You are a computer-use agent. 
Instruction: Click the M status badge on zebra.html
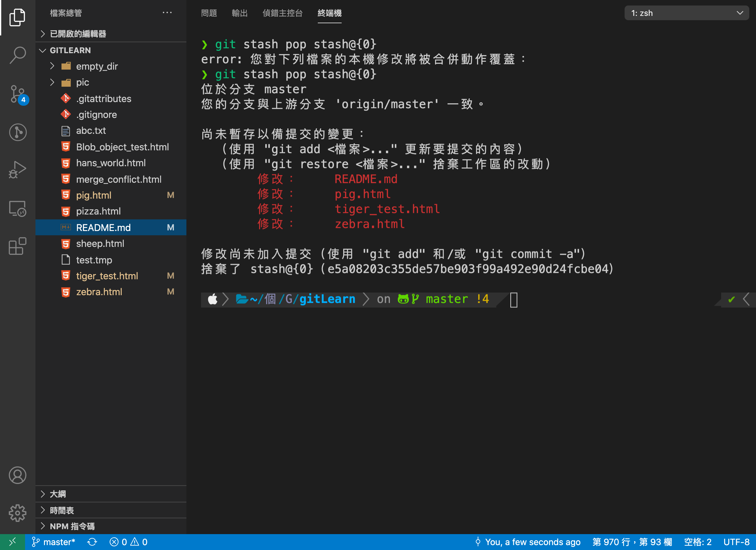coord(170,292)
